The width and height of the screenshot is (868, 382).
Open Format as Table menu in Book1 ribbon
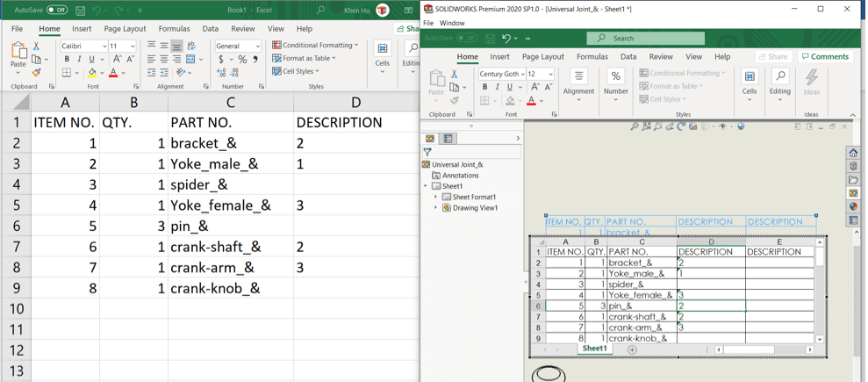(x=305, y=58)
